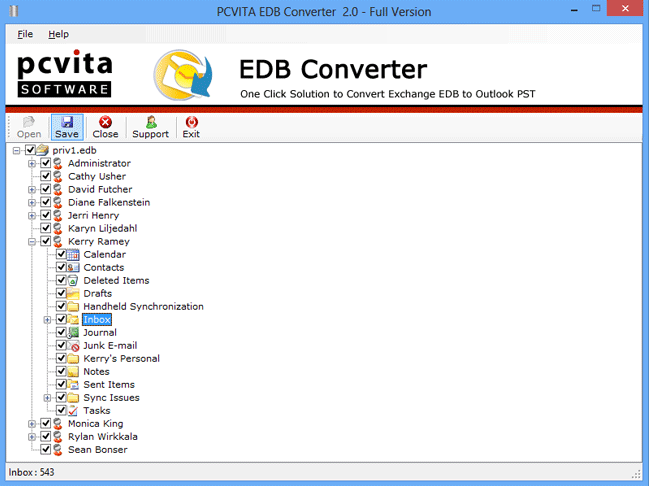Image resolution: width=649 pixels, height=486 pixels.
Task: Collapse the Kerry Ramey mailbox node
Action: pos(32,241)
